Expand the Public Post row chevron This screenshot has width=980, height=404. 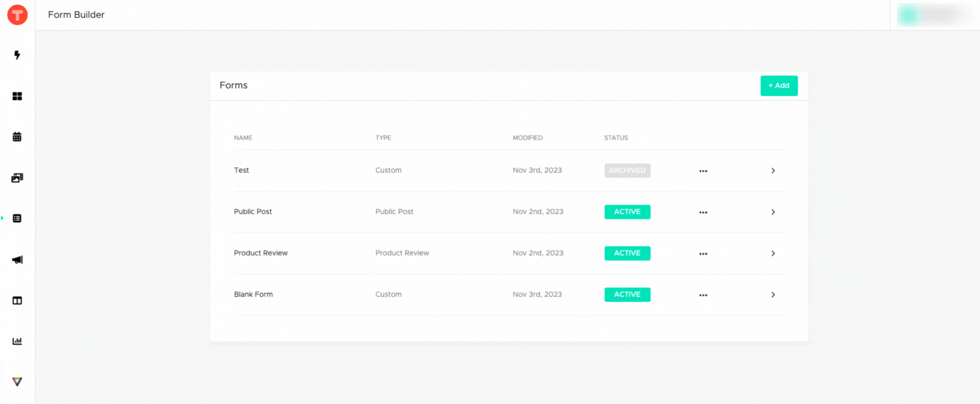(773, 212)
